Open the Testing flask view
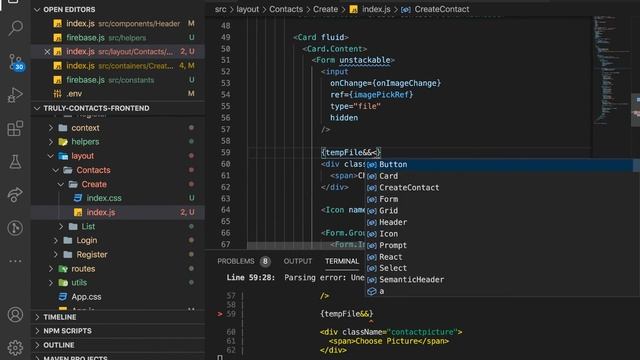This screenshot has width=640, height=360. click(x=15, y=162)
